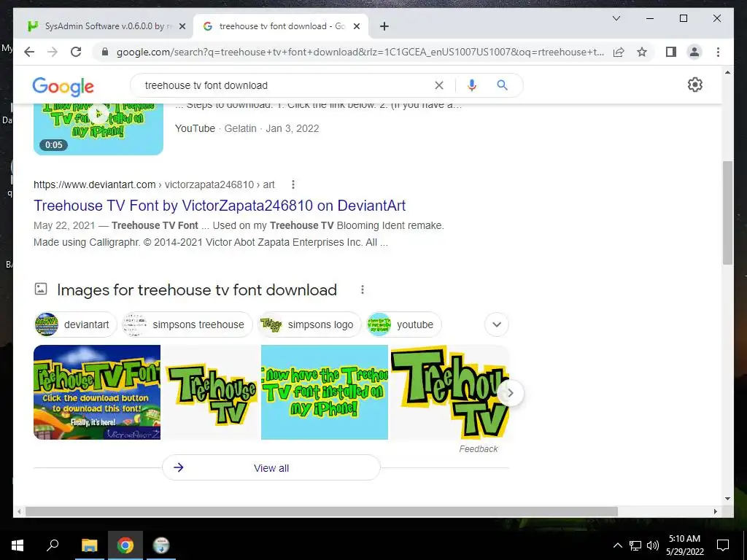Close the SysAdmin Software tab
The image size is (747, 560).
click(x=182, y=27)
